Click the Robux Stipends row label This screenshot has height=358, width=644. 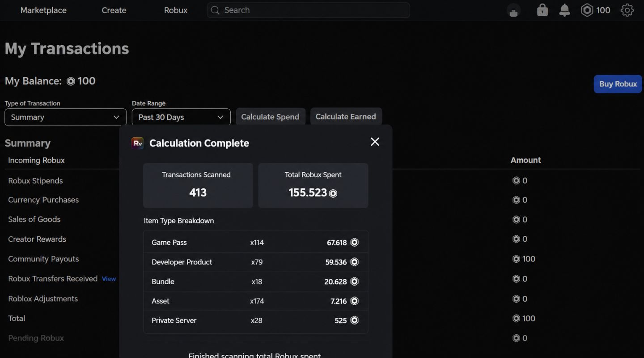35,181
